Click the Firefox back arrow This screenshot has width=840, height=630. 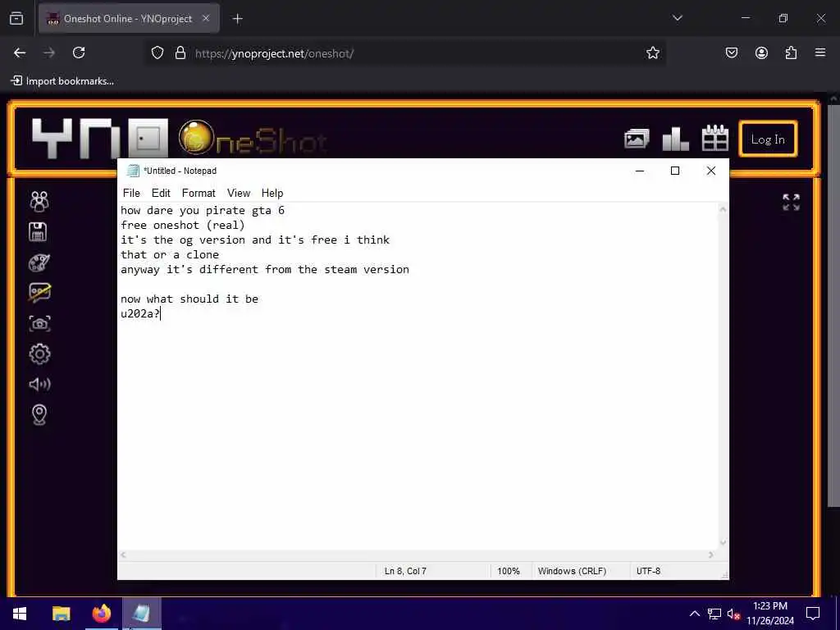click(20, 52)
